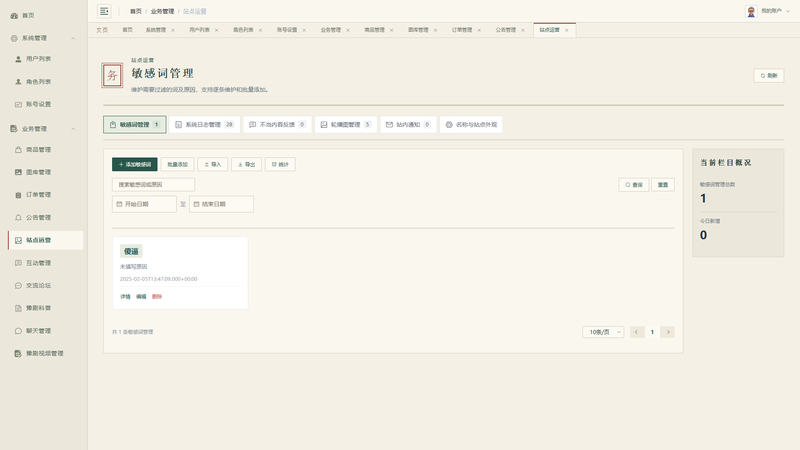The image size is (800, 450).
Task: Close the 账号设置 page tab
Action: coord(304,31)
